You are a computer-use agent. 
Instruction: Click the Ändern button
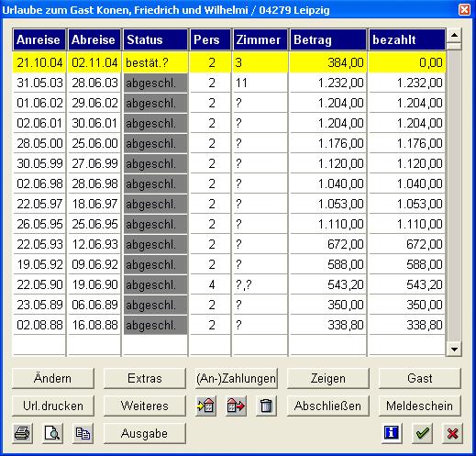(53, 378)
